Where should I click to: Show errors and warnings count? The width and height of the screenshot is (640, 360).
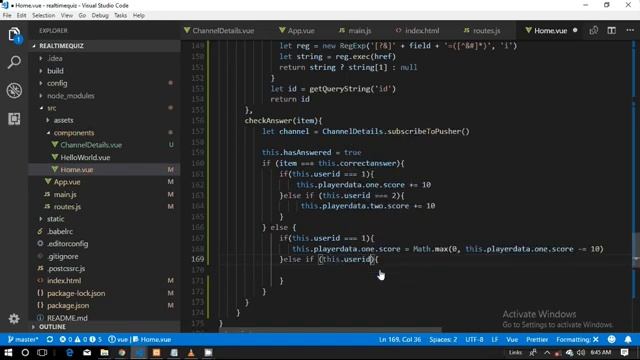[x=80, y=339]
